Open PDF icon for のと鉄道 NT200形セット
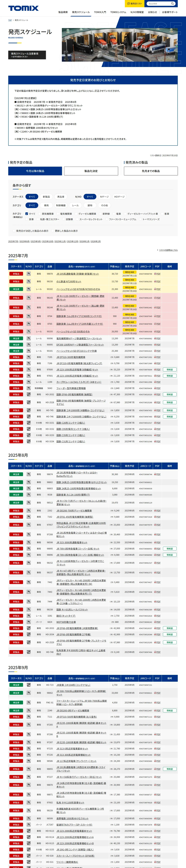The height and width of the screenshot is (868, 186). [157, 281]
